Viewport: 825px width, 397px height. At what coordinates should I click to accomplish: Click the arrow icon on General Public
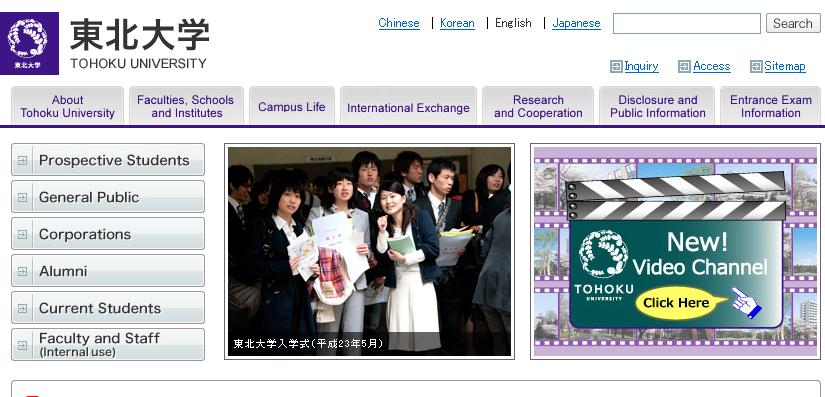[23, 197]
